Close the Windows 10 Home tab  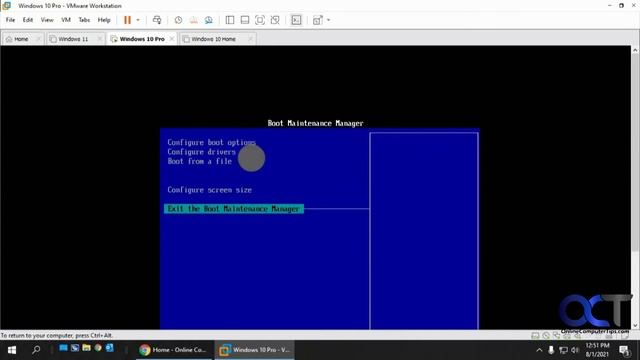(x=251, y=39)
